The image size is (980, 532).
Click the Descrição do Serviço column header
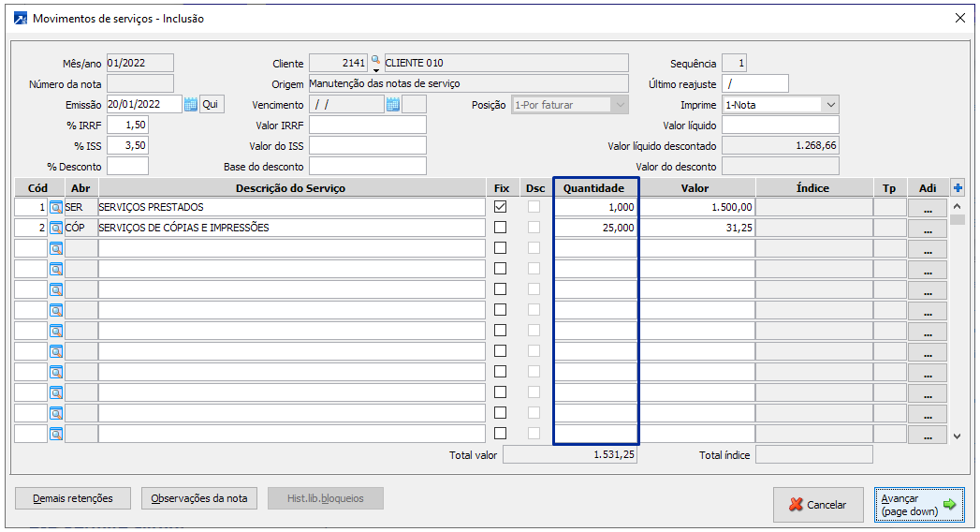291,188
